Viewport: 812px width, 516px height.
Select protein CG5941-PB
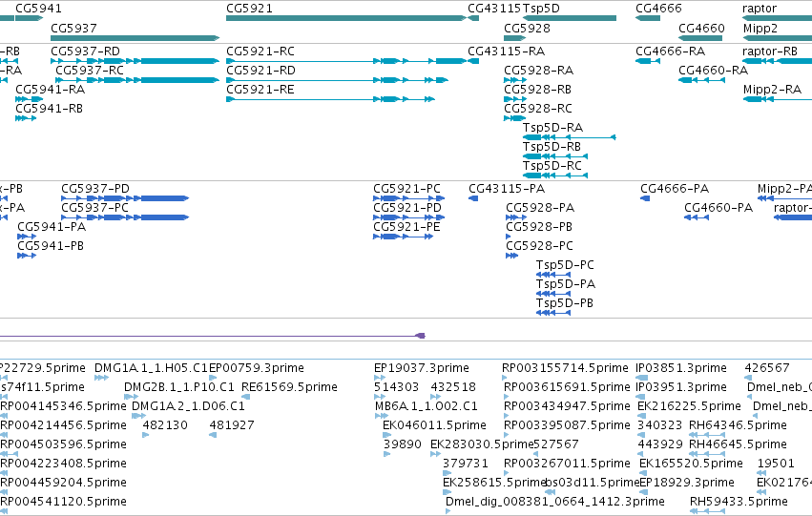27,256
